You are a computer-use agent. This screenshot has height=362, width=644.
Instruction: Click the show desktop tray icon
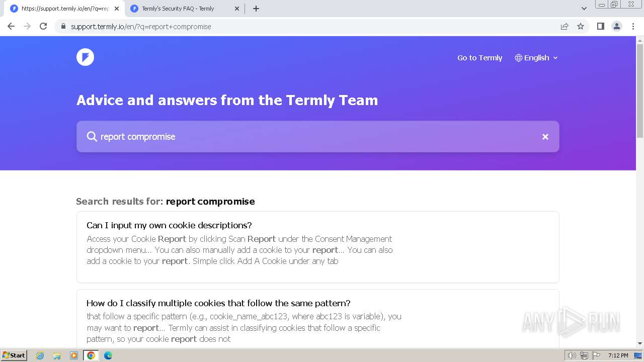pos(638,355)
